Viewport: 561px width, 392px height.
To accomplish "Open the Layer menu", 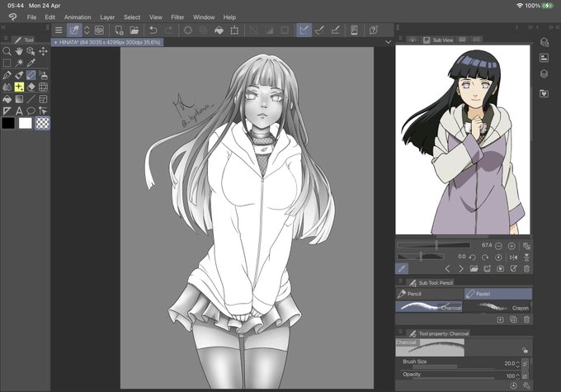I will click(x=107, y=17).
